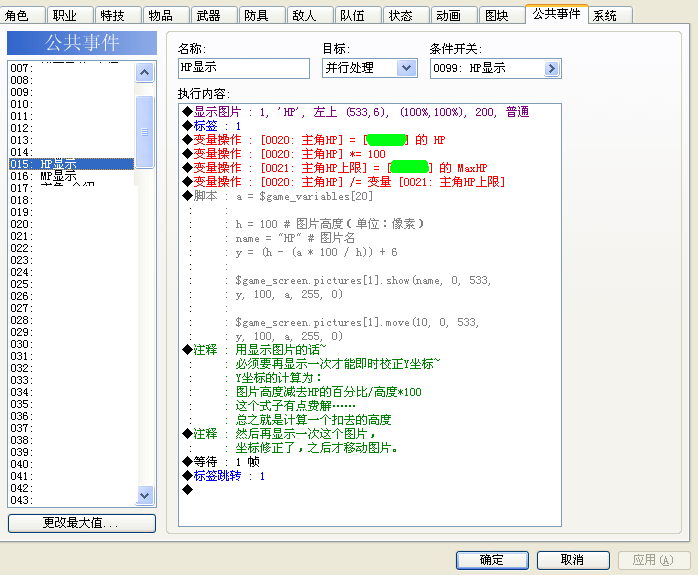Switch to the 防具 tab
This screenshot has width=698, height=575.
tap(263, 16)
